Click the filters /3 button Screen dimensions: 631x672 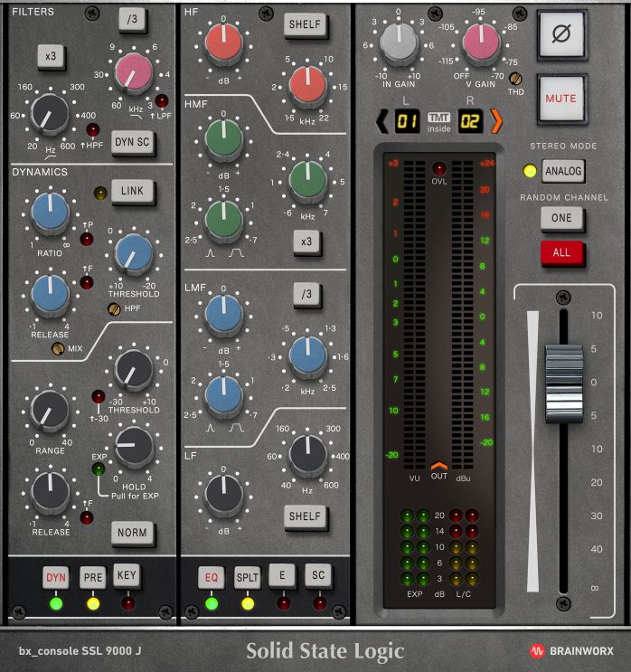tap(132, 19)
